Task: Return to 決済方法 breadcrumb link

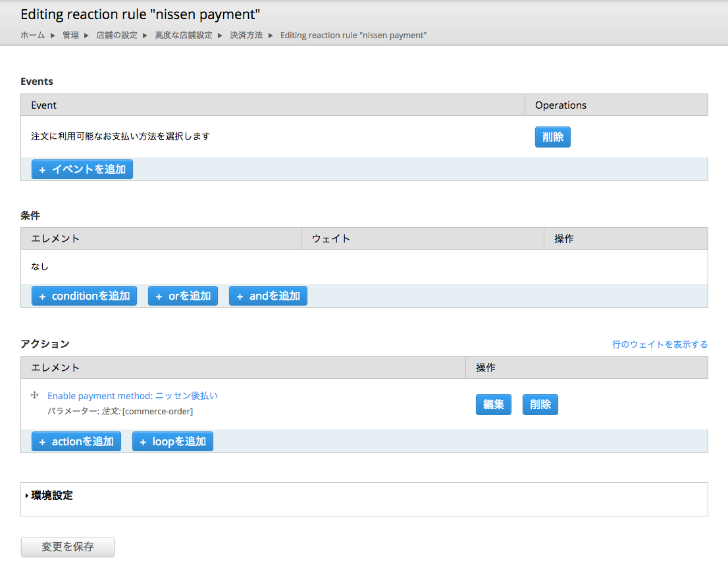Action: click(246, 35)
